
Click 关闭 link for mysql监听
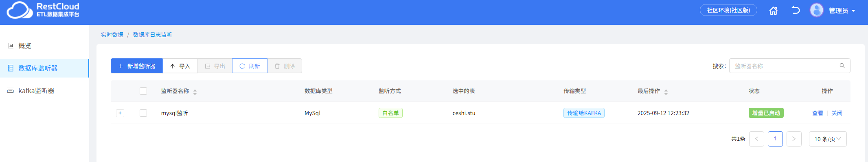[x=837, y=113]
